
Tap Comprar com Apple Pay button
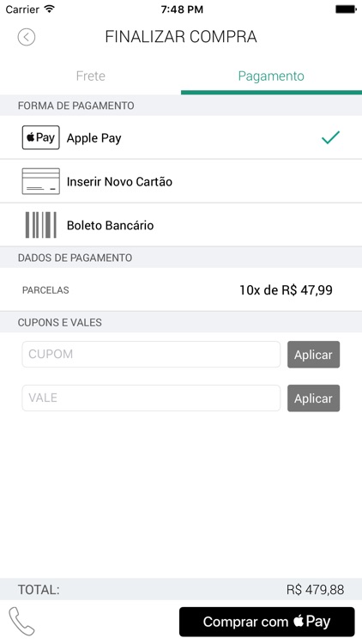267,622
